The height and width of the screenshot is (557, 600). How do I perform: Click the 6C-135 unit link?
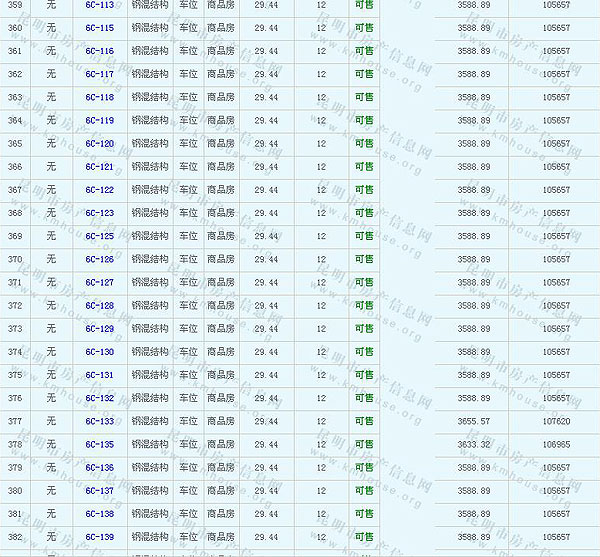coord(99,445)
